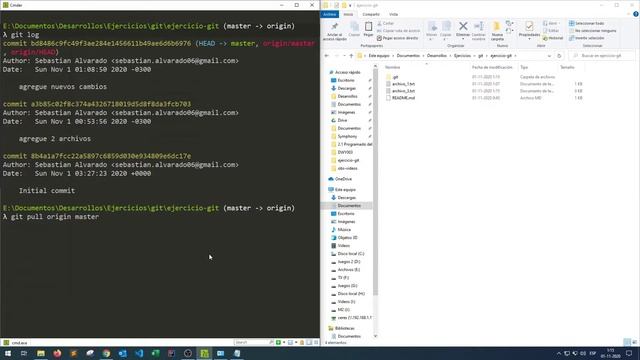
Task: Open Explorer help question mark icon
Action: click(636, 14)
